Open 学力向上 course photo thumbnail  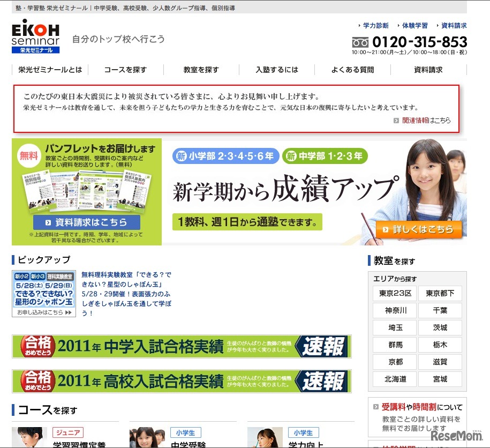pos(265,437)
